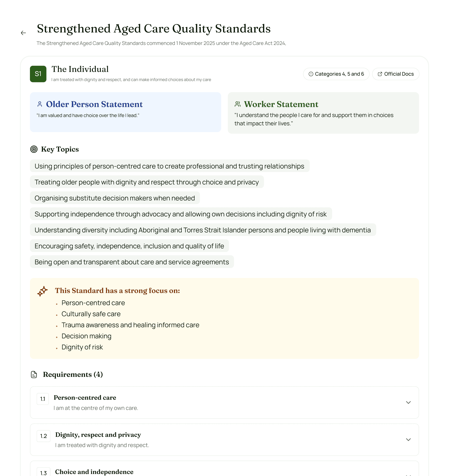Expand requirement 1.2 Dignity, respect and privacy
Image resolution: width=449 pixels, height=476 pixels.
tap(408, 440)
